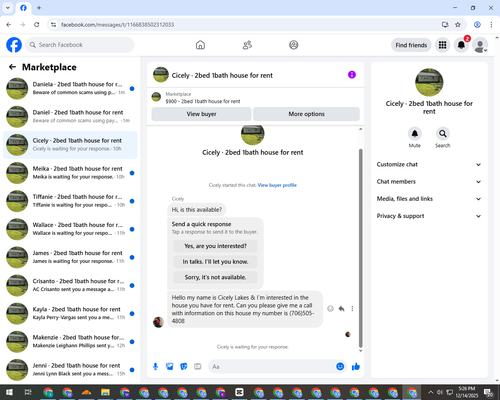
Task: Mute this Cicely conversation
Action: coord(415,134)
